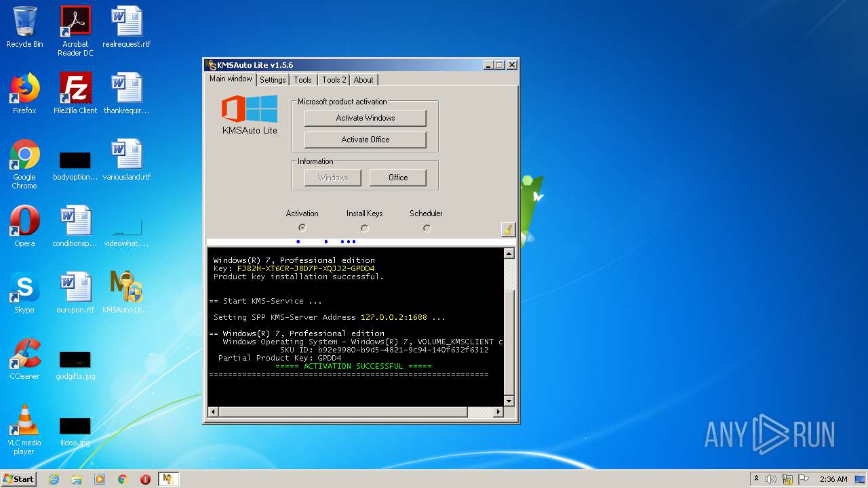This screenshot has width=868, height=488.
Task: Click the 'Product key installation successful.' line
Action: 298,277
